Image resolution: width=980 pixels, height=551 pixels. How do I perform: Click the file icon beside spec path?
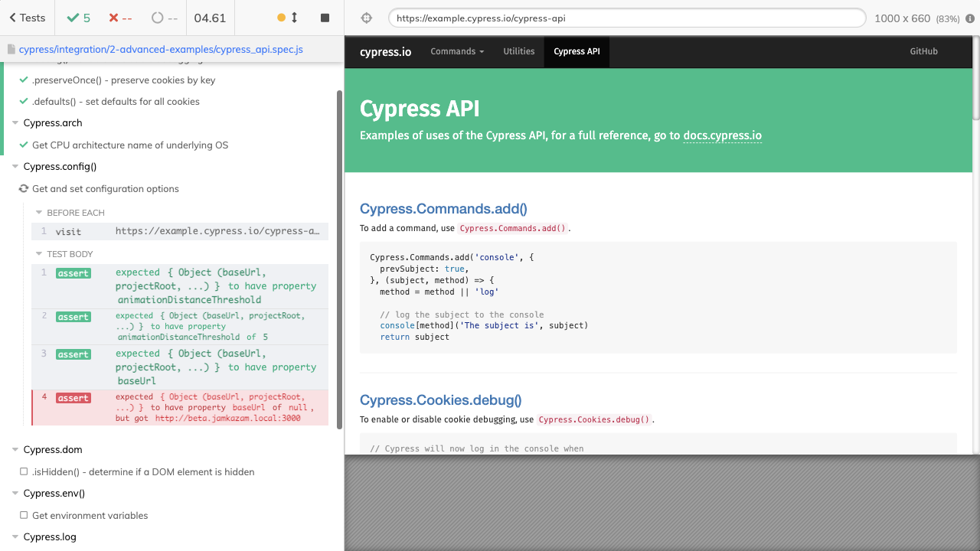pyautogui.click(x=11, y=50)
